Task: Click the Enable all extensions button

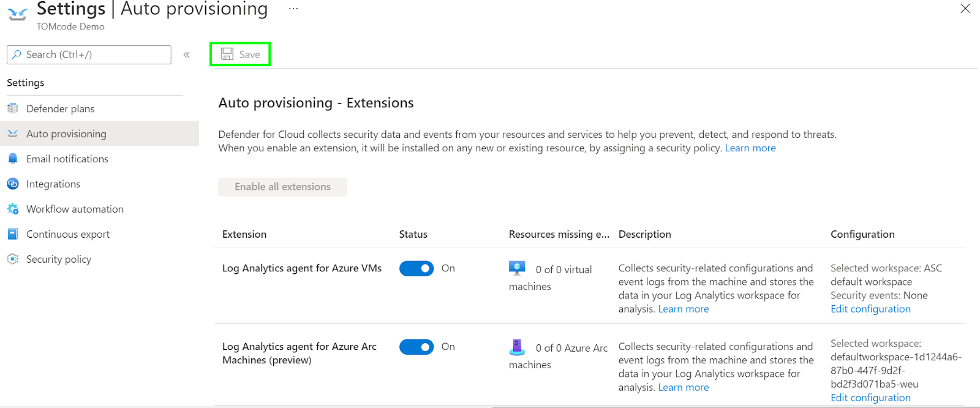Action: tap(282, 187)
